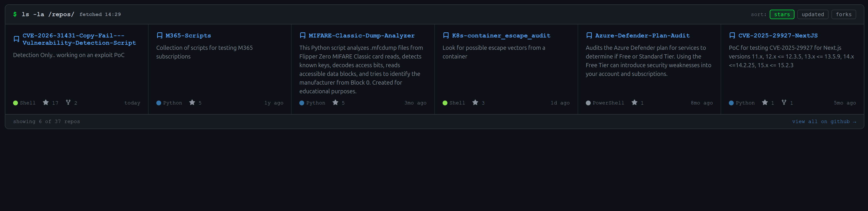
Task: Click Python dot on MIFARE-Classic-Dump-Analyzer card
Action: pos(302,103)
